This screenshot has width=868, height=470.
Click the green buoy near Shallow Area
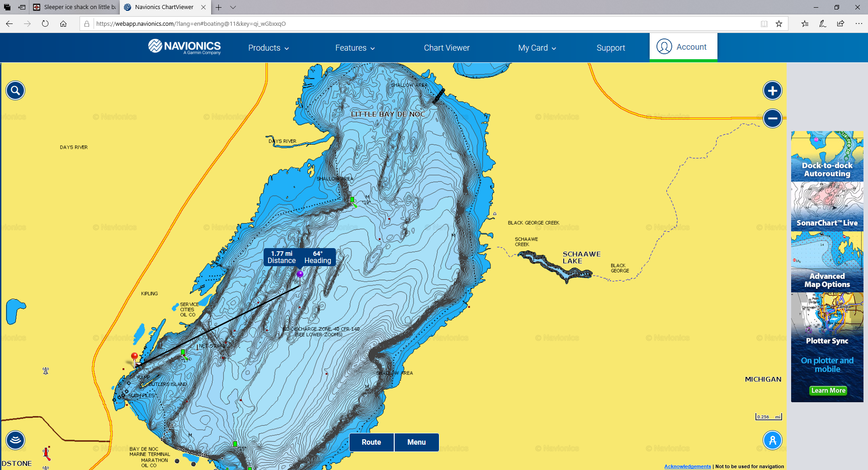pos(352,200)
